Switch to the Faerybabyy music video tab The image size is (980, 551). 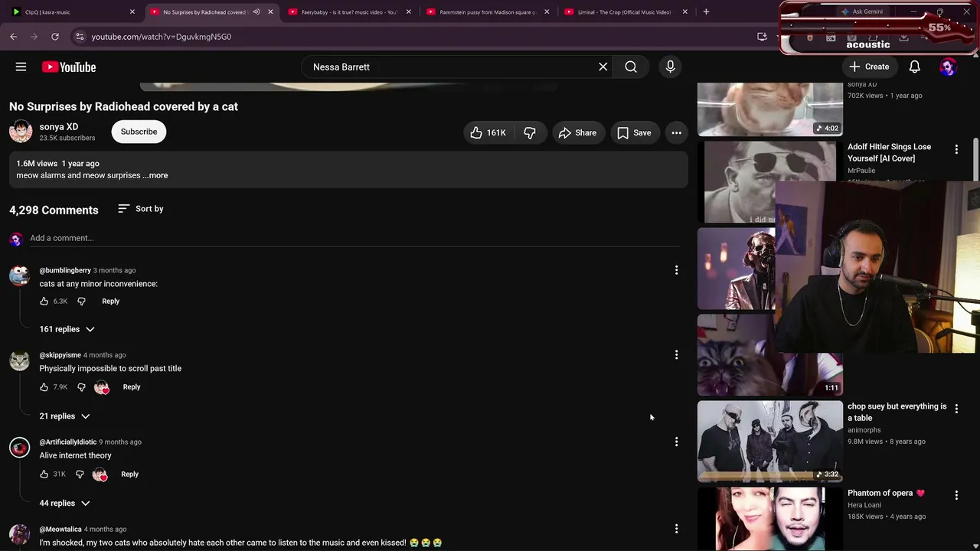pyautogui.click(x=349, y=11)
